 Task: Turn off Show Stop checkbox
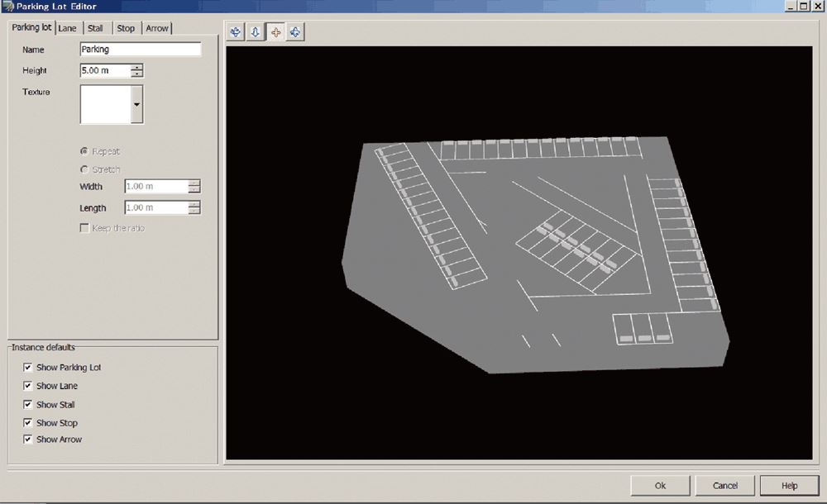[28, 423]
